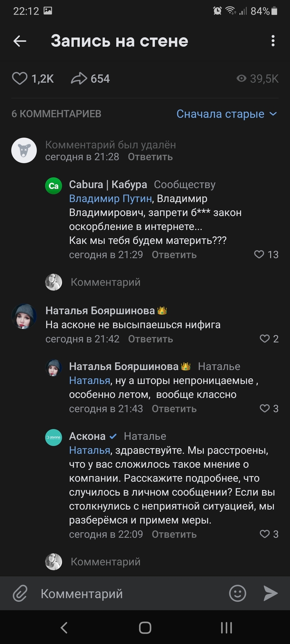The image size is (290, 644).
Task: Reply to Askona's comment via 'Ответить'
Action: click(174, 534)
